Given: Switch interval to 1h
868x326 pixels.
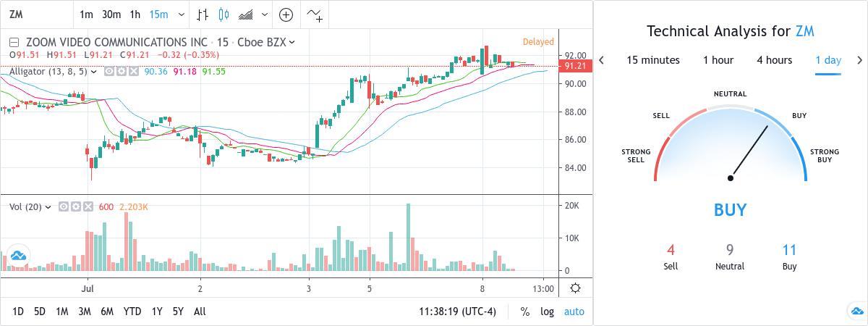Looking at the screenshot, I should pos(135,14).
